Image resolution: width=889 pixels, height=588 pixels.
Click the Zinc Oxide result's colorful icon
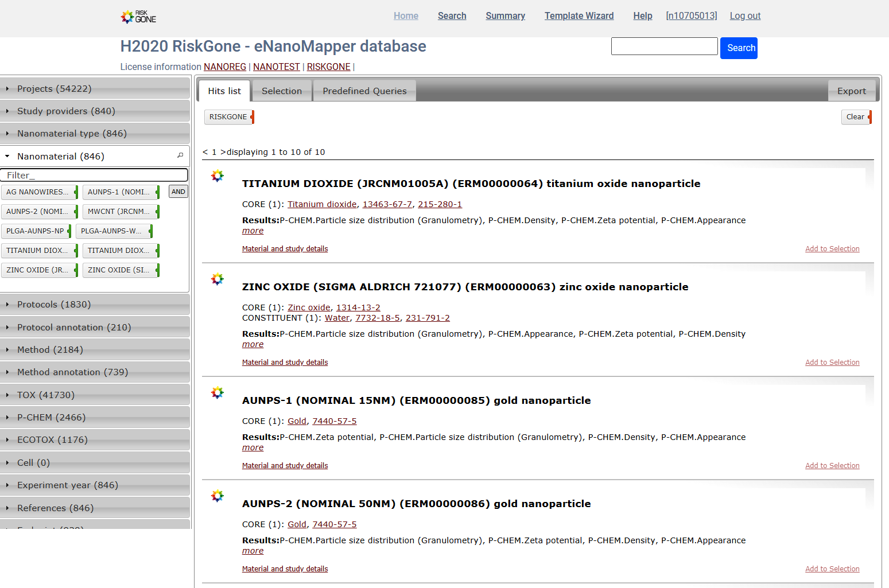[218, 279]
